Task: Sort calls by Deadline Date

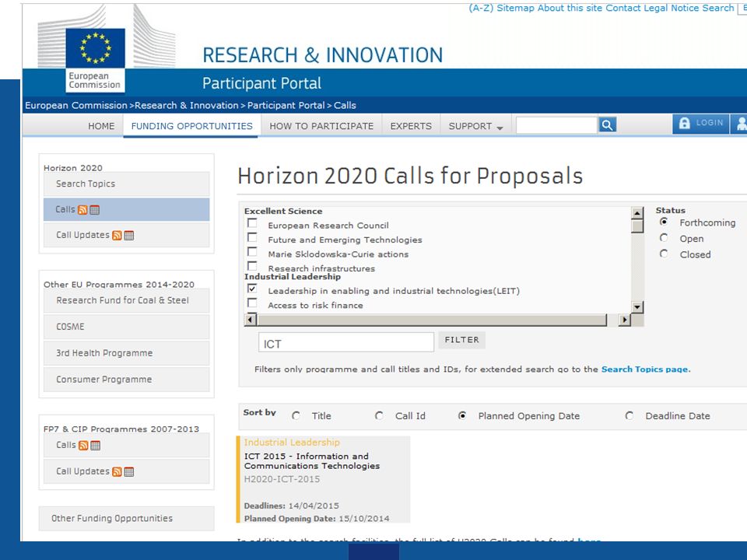Action: [x=630, y=415]
